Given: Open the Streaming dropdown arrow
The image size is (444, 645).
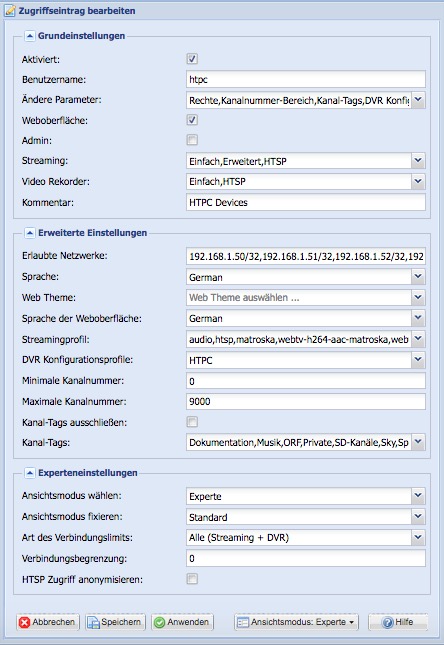Looking at the screenshot, I should coord(418,161).
